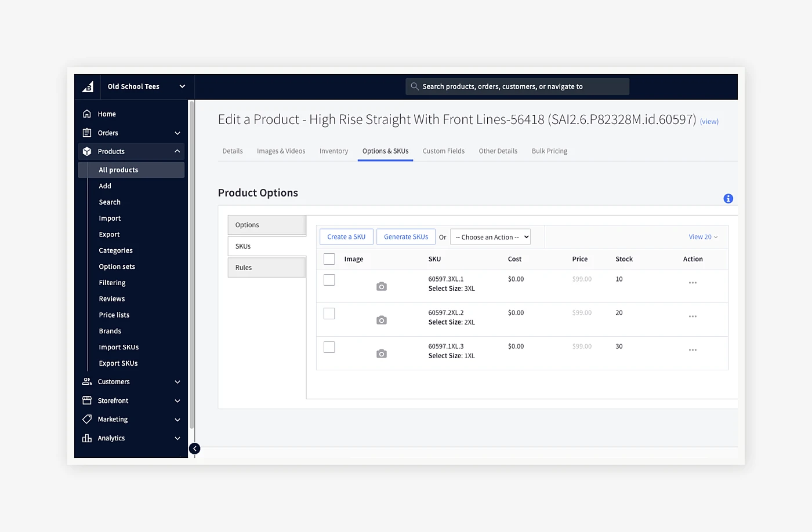
Task: Open action menu dots for 60597.3XL.1
Action: click(x=693, y=283)
